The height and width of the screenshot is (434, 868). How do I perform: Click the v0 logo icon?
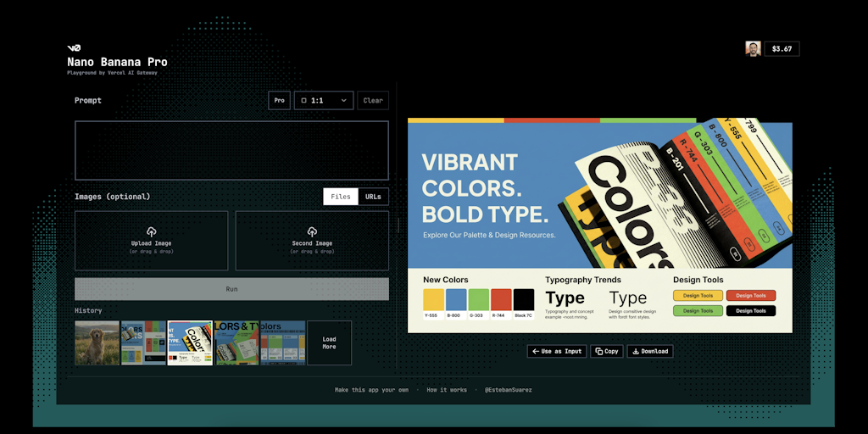coord(74,48)
